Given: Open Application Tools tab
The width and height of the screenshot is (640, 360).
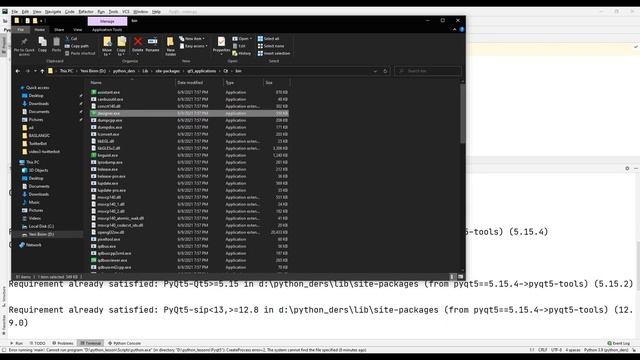Looking at the screenshot, I should (x=107, y=29).
